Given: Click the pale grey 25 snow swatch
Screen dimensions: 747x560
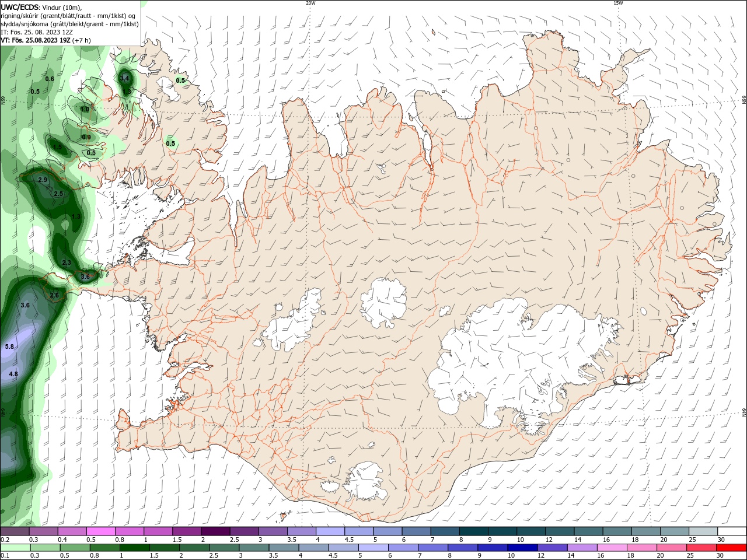Looking at the screenshot, I should pos(703,531).
